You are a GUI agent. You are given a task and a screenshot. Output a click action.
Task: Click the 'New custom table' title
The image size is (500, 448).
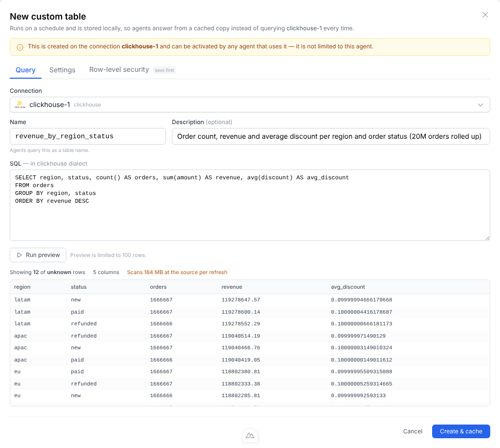coord(48,16)
